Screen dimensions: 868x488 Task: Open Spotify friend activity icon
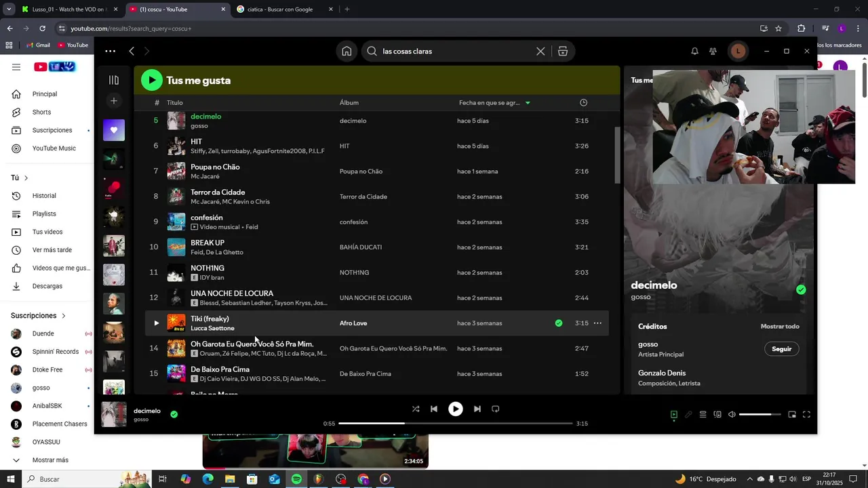[x=713, y=52]
